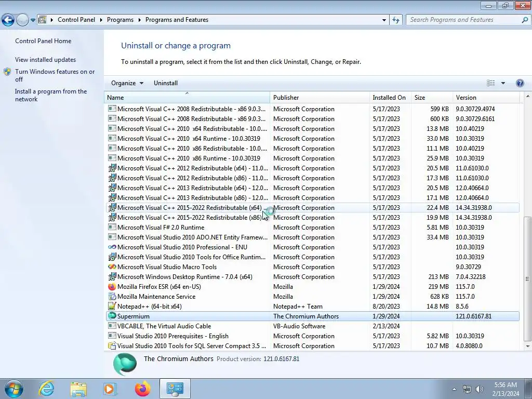Open the Windows Start button
Viewport: 532px width, 399px height.
(14, 389)
